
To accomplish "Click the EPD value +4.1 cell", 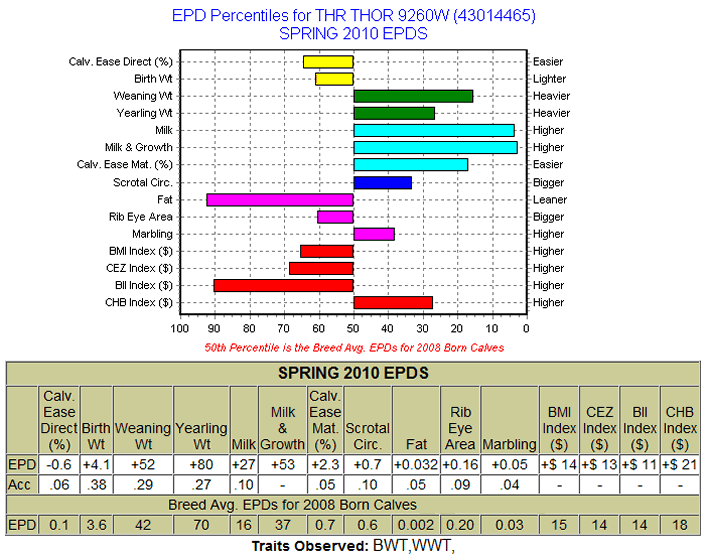I will point(96,464).
